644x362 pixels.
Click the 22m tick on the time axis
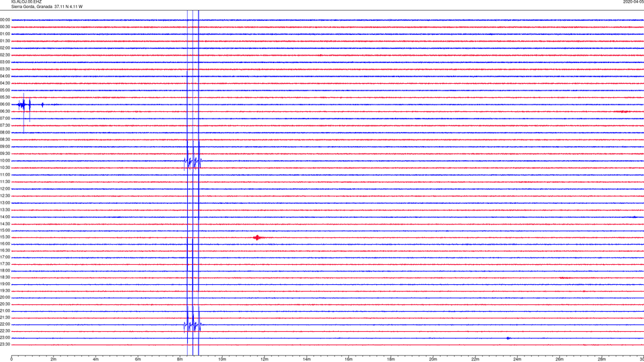475,359
